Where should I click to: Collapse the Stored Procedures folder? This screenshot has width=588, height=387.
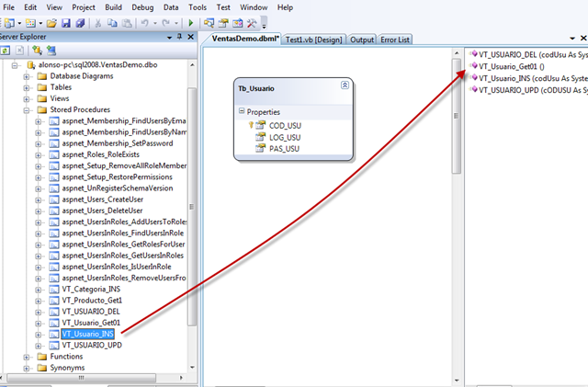coord(27,110)
